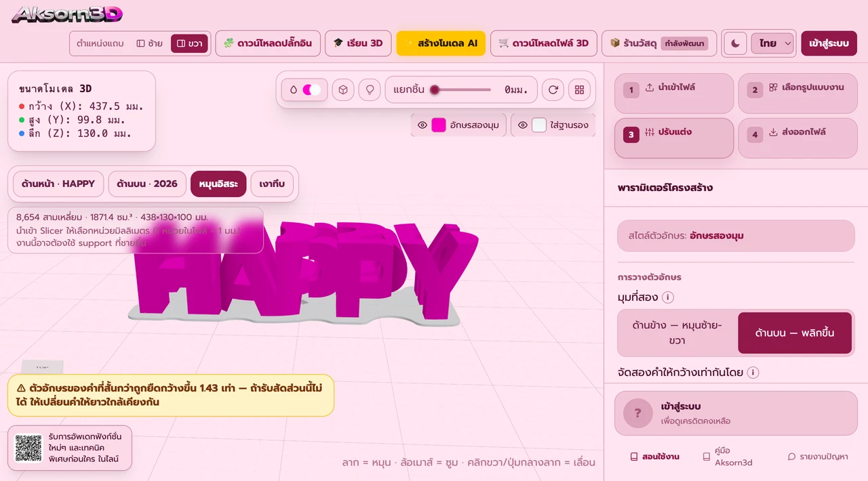Click the info icon next to จัดสองคำให้กว้างเท่ากันโดย
The width and height of the screenshot is (868, 481).
753,373
